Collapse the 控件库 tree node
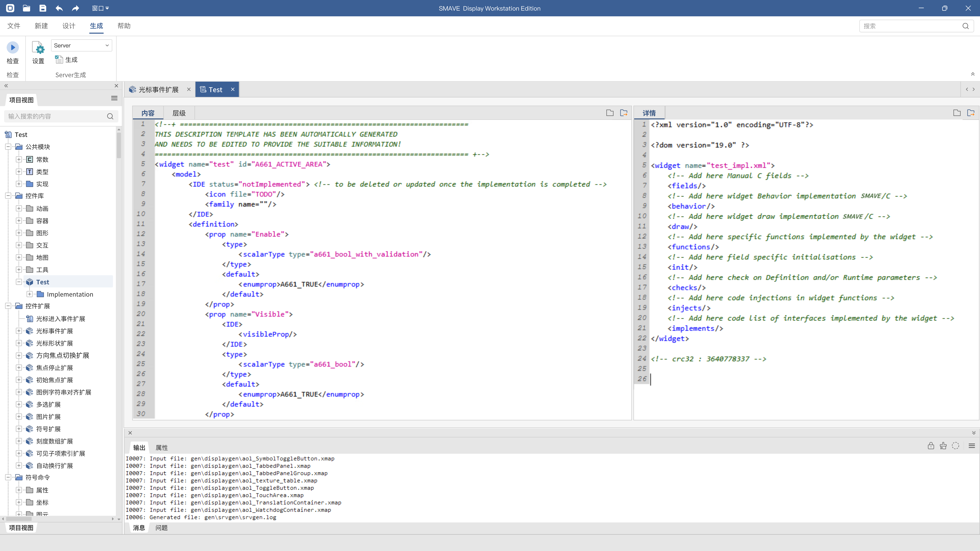 [8, 196]
